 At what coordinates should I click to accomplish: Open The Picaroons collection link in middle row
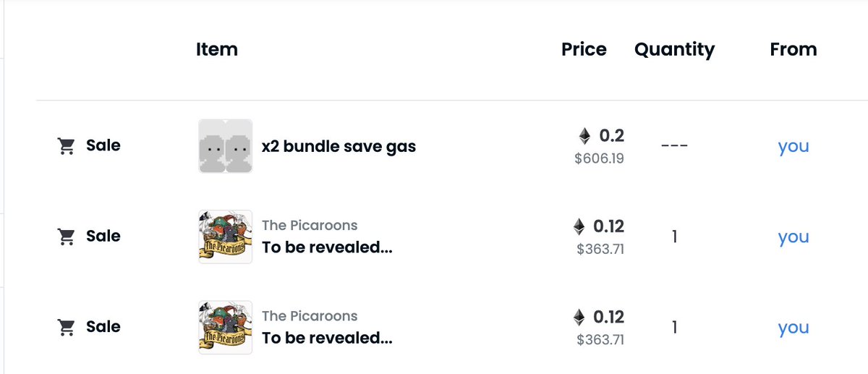pos(310,225)
